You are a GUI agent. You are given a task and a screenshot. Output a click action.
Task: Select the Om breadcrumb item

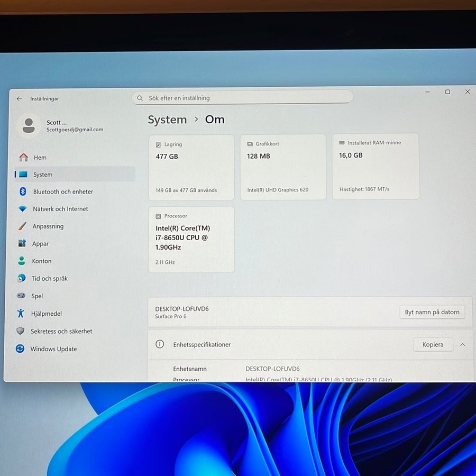point(215,120)
